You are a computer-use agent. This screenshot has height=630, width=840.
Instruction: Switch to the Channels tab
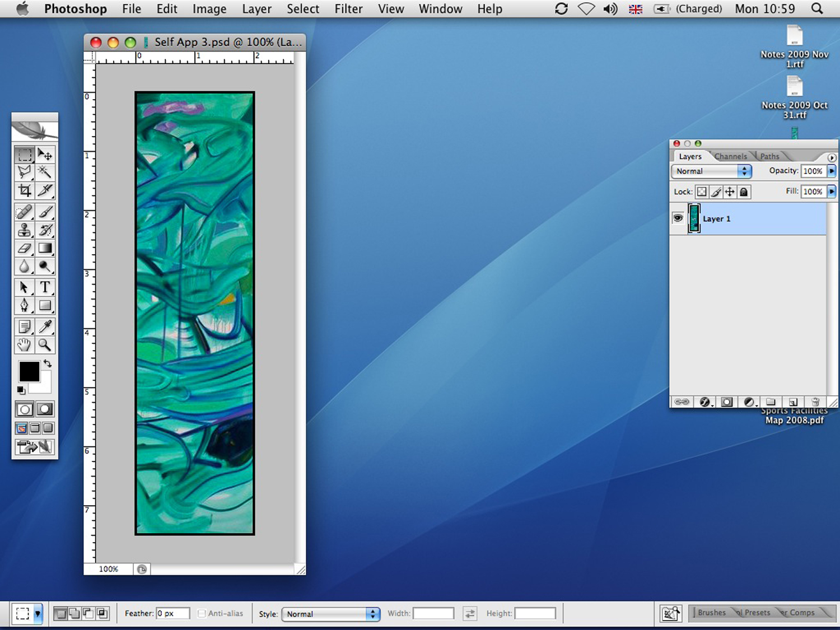click(x=730, y=157)
